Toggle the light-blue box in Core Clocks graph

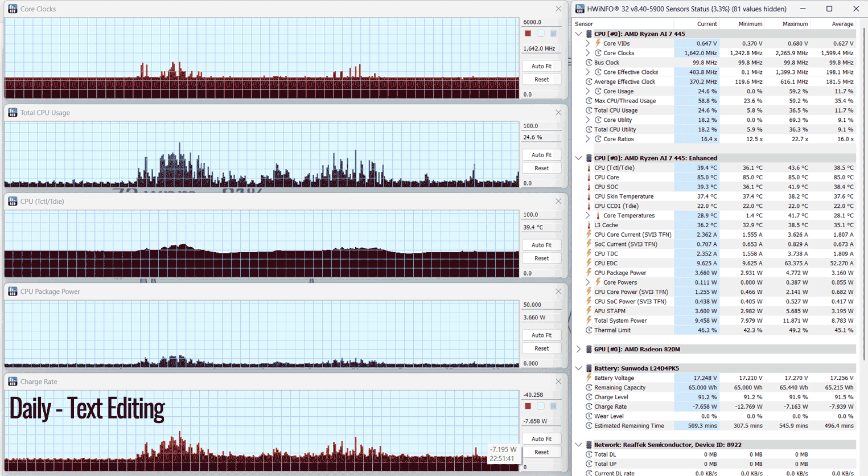coord(541,34)
